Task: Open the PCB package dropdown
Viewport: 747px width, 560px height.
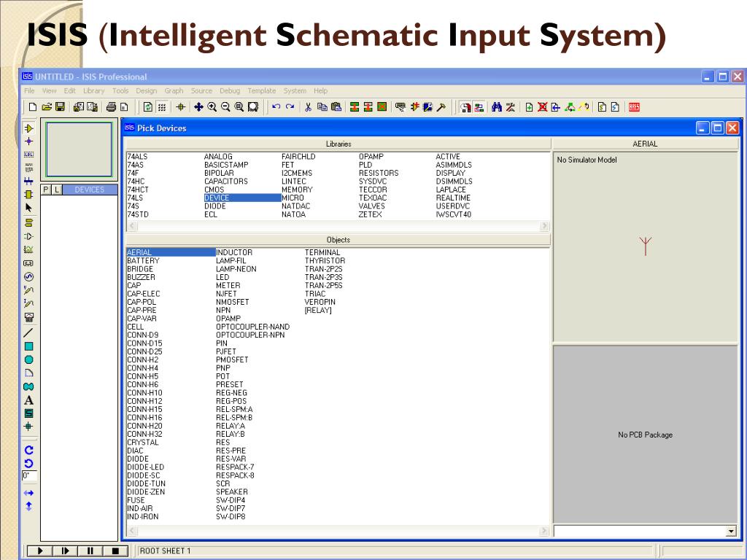Action: (731, 532)
